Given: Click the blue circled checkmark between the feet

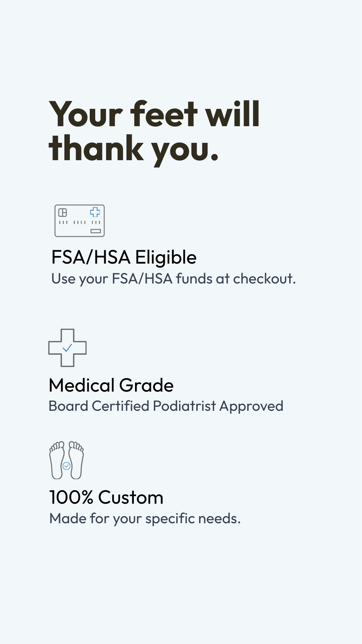Looking at the screenshot, I should (67, 466).
